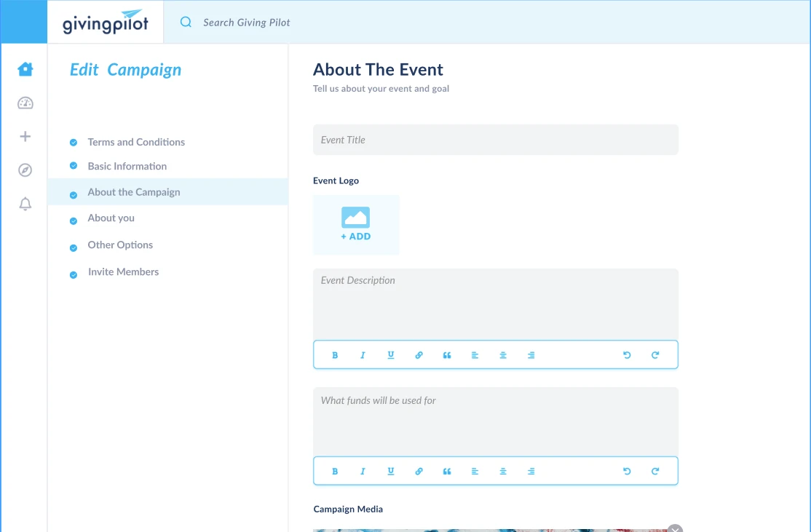Screen dimensions: 811x532
Task: Undo in funds usage toolbar
Action: point(627,472)
